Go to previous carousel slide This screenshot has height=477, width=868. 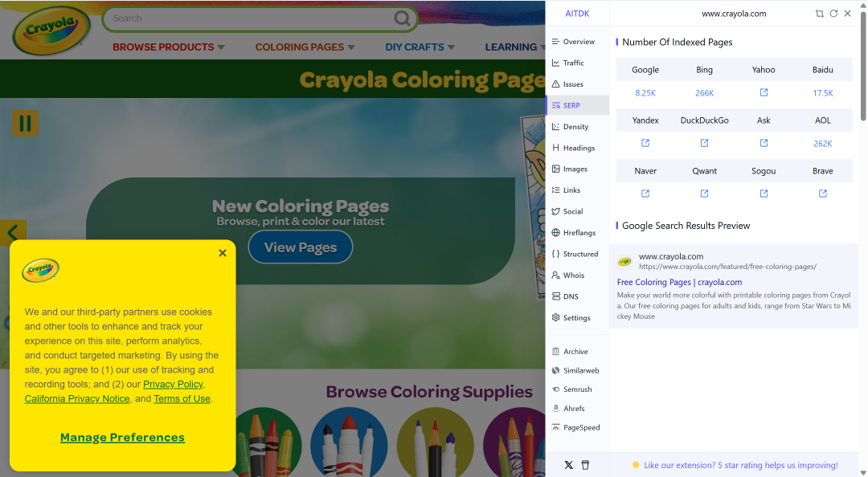click(14, 233)
